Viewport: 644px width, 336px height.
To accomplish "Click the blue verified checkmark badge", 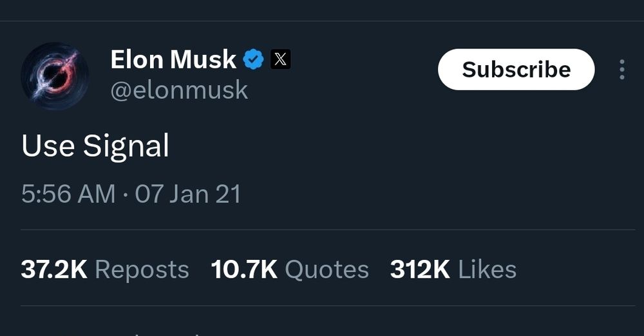I will click(253, 60).
